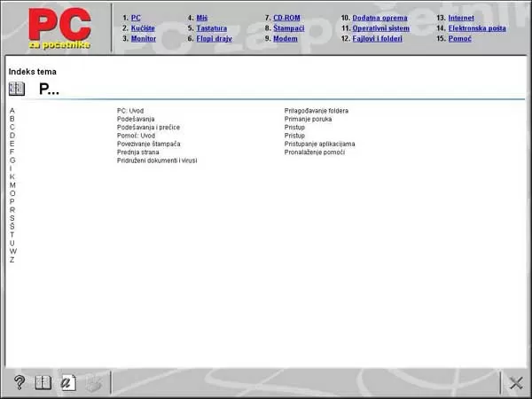Image resolution: width=532 pixels, height=399 pixels.
Task: Open the Povezivanje štampača topic
Action: coord(149,144)
